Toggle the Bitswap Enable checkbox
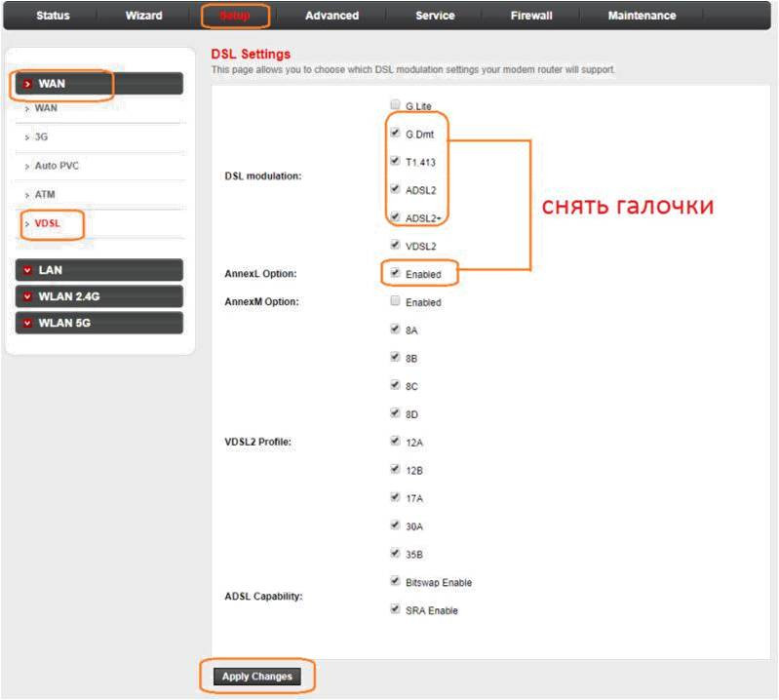 pos(395,582)
